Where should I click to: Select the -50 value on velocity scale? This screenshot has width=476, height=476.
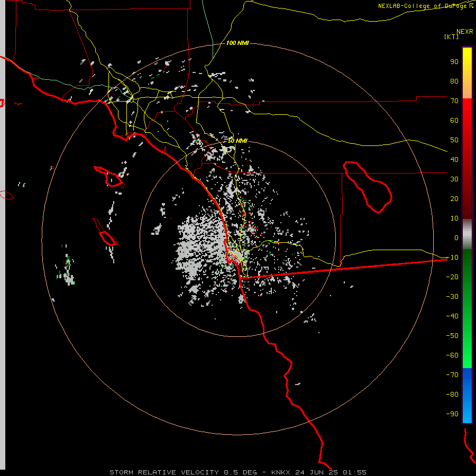point(452,336)
